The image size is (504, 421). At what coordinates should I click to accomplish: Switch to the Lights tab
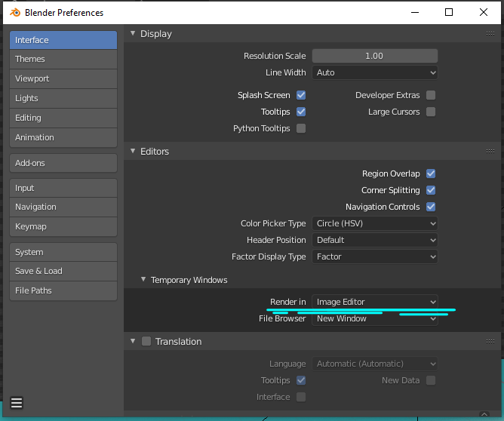click(x=63, y=98)
